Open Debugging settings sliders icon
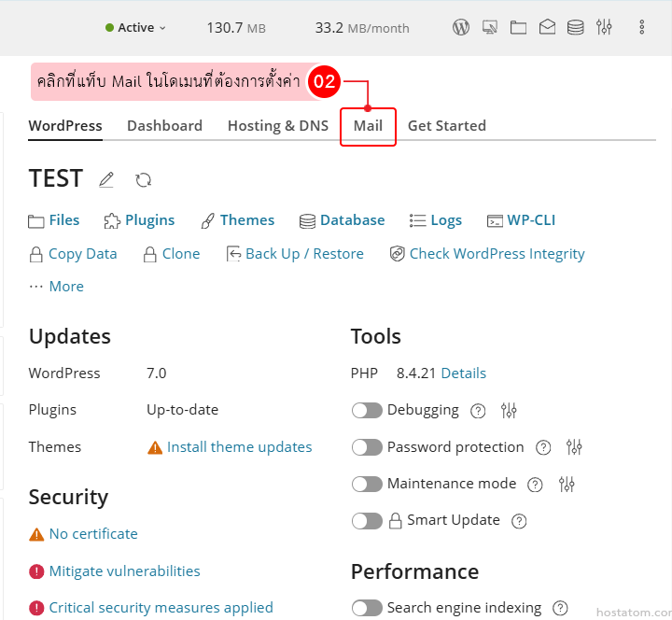 click(x=509, y=410)
